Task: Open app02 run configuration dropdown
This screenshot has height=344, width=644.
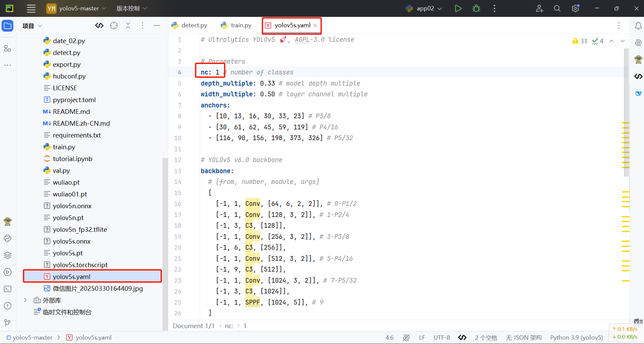Action: 424,8
